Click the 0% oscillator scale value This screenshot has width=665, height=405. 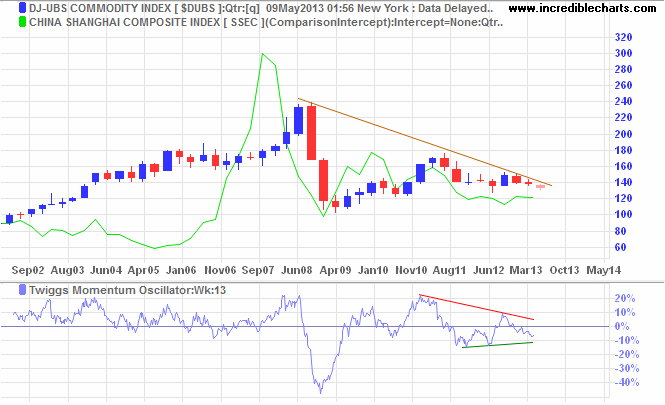(622, 327)
